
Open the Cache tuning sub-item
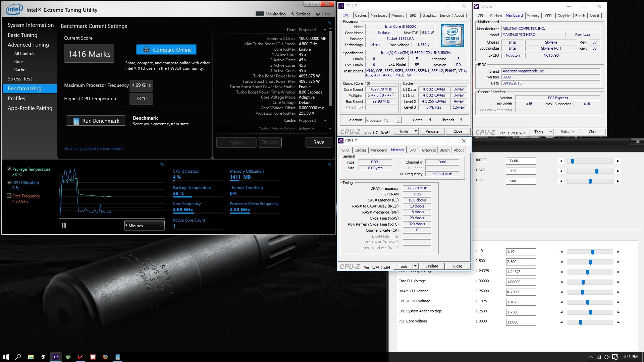pyautogui.click(x=20, y=69)
